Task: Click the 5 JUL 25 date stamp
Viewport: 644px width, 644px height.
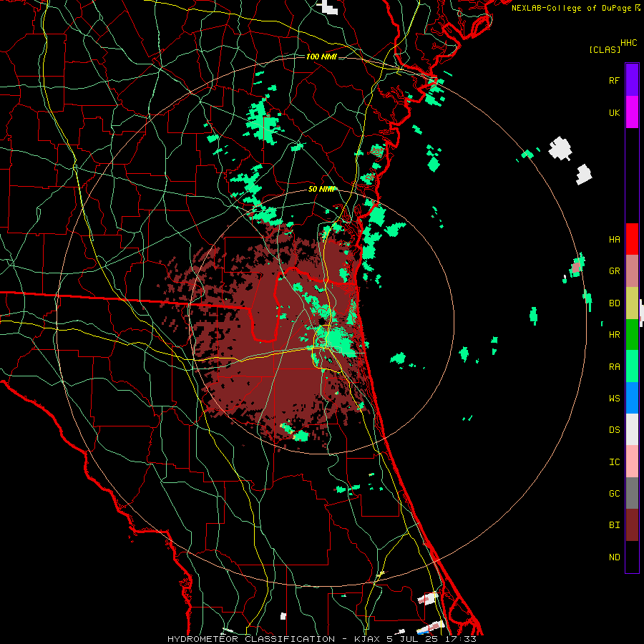Action: point(412,639)
